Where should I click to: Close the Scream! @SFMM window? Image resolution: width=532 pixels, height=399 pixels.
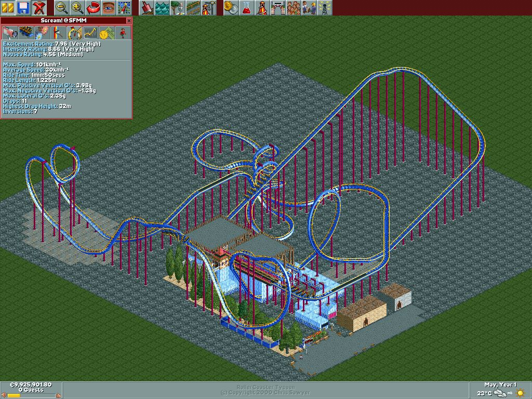tap(129, 20)
